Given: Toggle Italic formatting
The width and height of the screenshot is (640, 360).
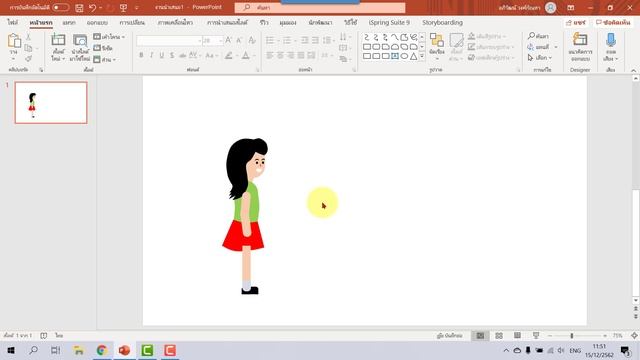Looking at the screenshot, I should coord(151,55).
